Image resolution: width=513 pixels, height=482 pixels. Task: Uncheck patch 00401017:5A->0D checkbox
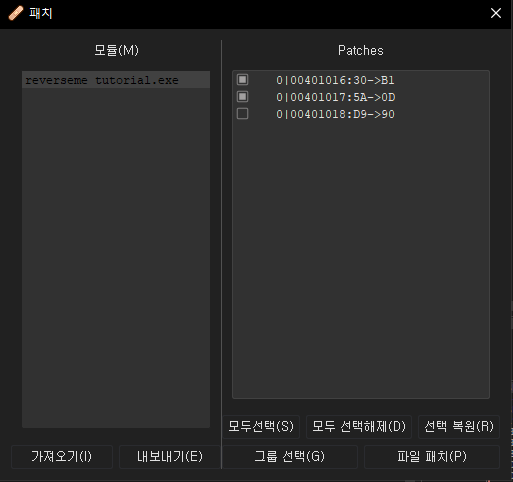coord(242,97)
